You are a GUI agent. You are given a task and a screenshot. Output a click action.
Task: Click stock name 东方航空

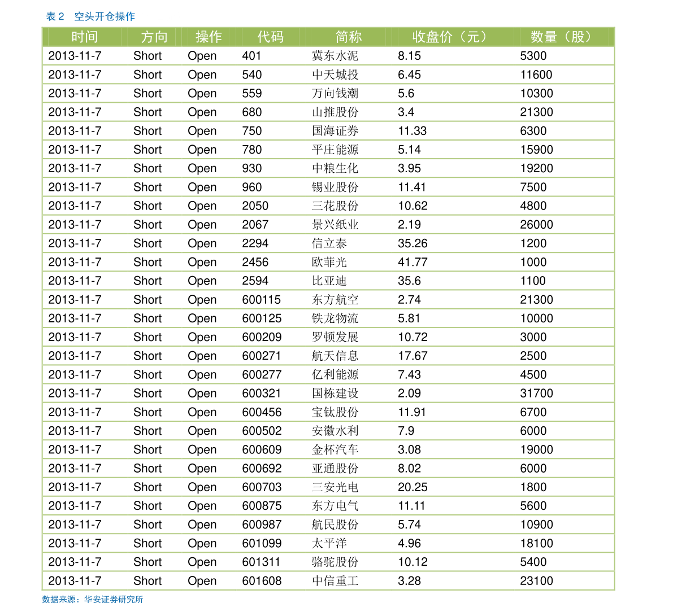335,299
